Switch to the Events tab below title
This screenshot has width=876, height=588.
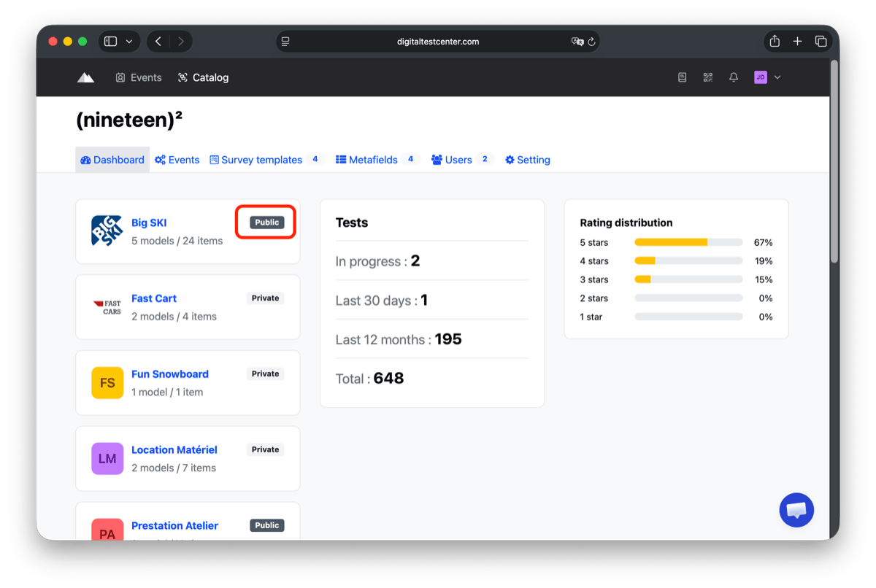coord(177,160)
